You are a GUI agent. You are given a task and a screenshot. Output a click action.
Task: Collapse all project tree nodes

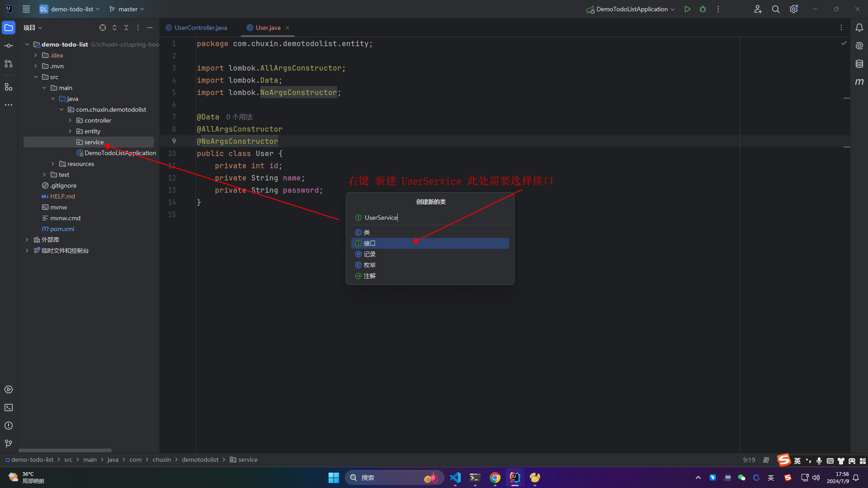(126, 28)
